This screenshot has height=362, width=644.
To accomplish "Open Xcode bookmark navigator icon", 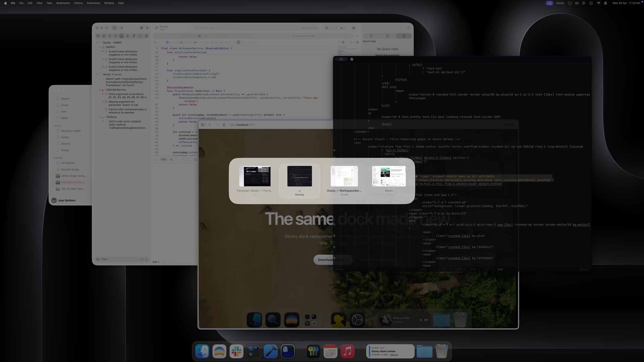I will point(110,36).
